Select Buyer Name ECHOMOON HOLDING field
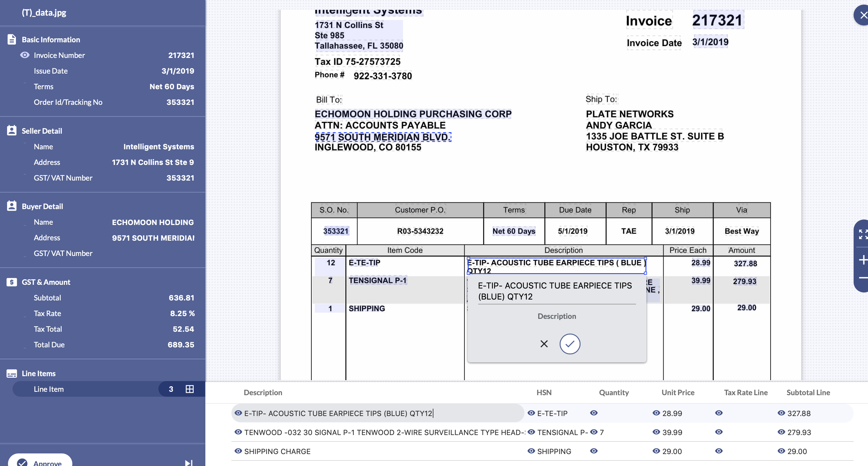This screenshot has height=466, width=868. point(114,222)
